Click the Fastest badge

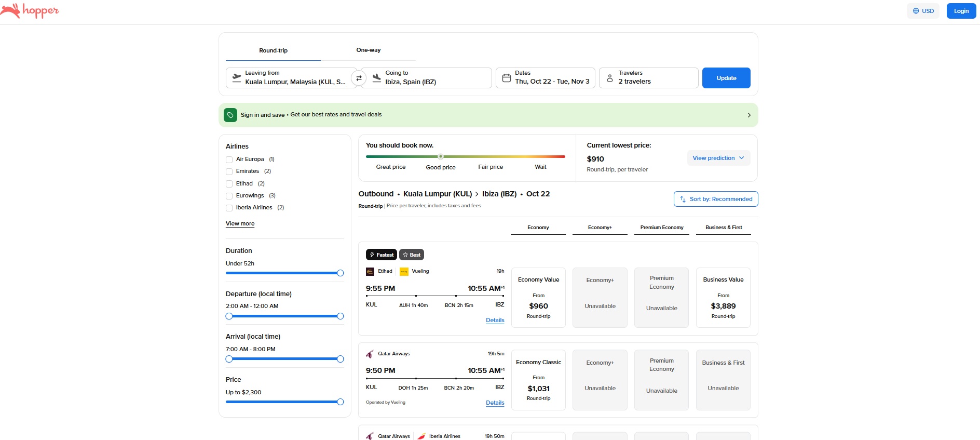(382, 255)
